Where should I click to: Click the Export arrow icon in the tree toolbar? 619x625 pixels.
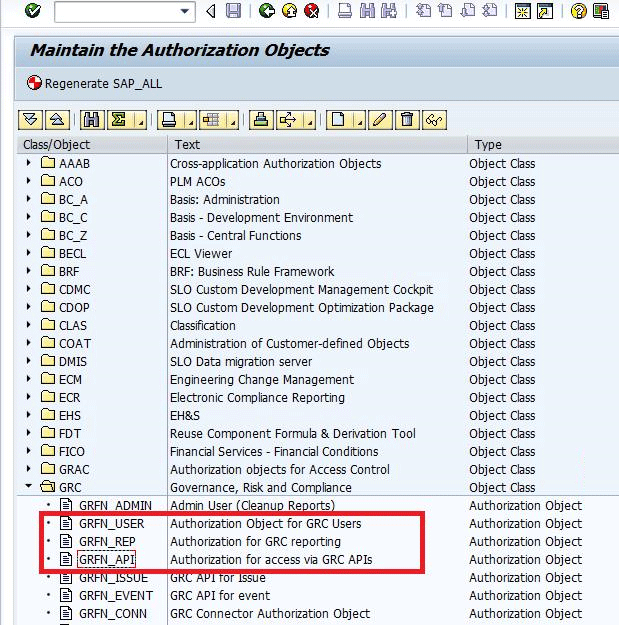(x=288, y=120)
